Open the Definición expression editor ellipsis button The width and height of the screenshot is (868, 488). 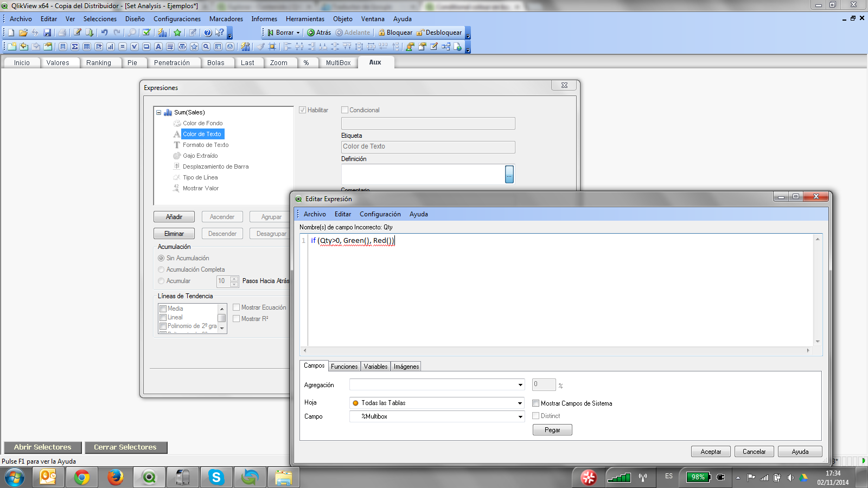point(509,174)
